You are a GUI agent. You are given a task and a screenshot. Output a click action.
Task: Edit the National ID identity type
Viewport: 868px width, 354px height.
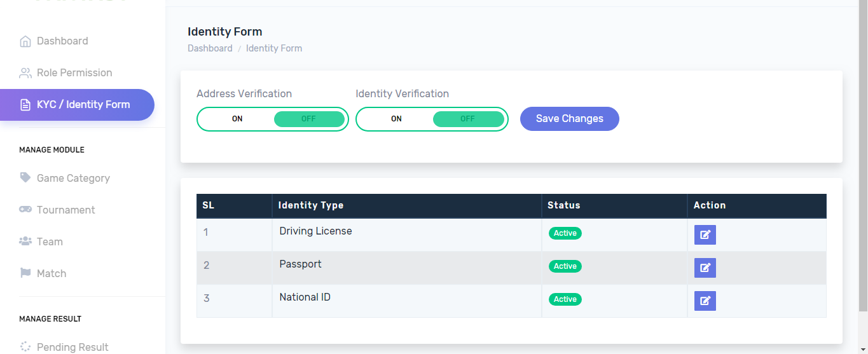tap(705, 301)
